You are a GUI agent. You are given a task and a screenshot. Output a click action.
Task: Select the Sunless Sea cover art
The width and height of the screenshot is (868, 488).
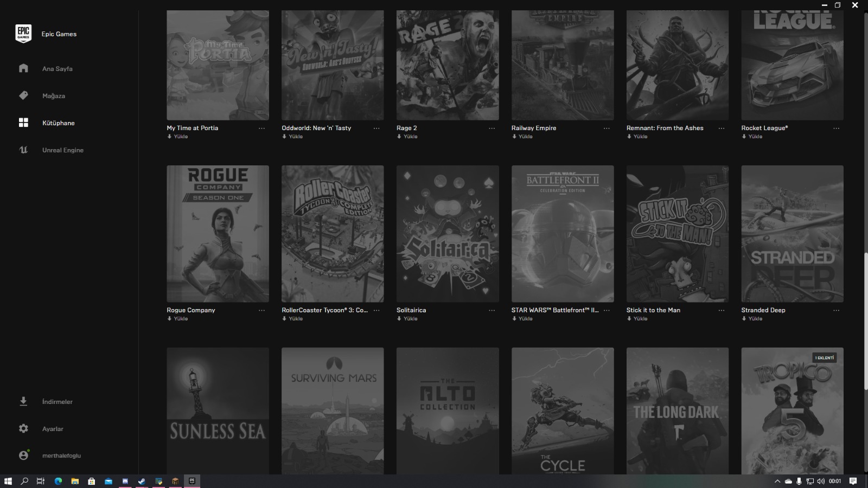(218, 411)
